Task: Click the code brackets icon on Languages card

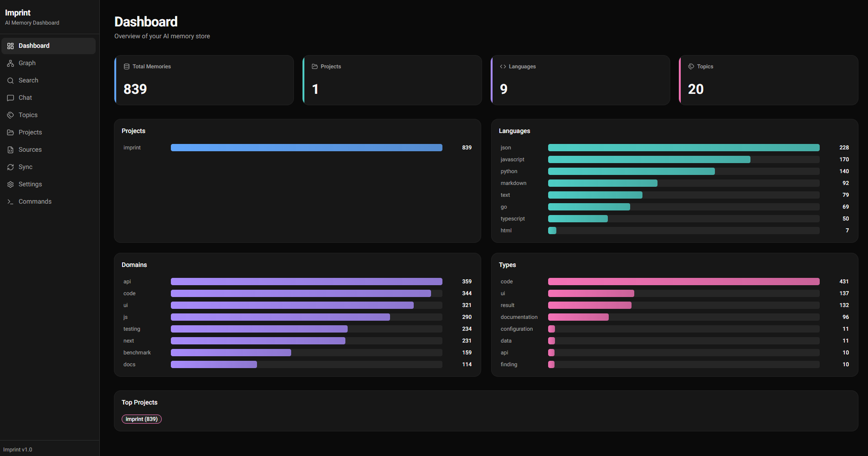Action: (x=503, y=66)
